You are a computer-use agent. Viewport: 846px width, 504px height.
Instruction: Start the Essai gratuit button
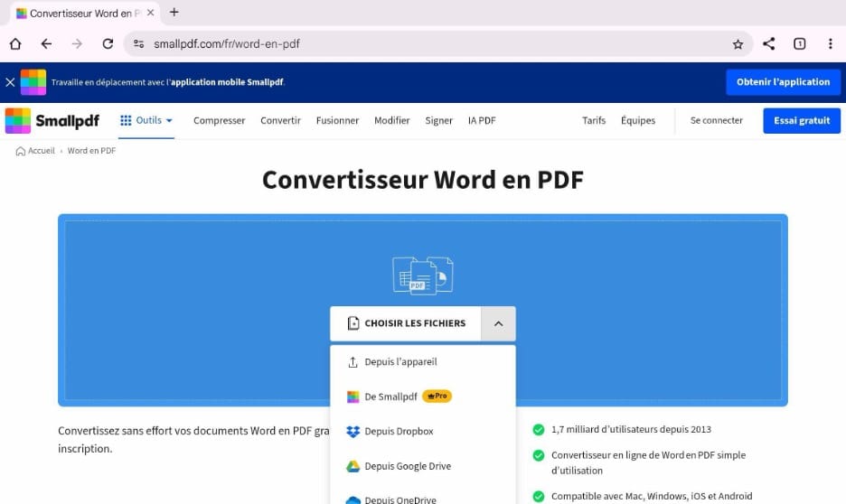(x=802, y=121)
